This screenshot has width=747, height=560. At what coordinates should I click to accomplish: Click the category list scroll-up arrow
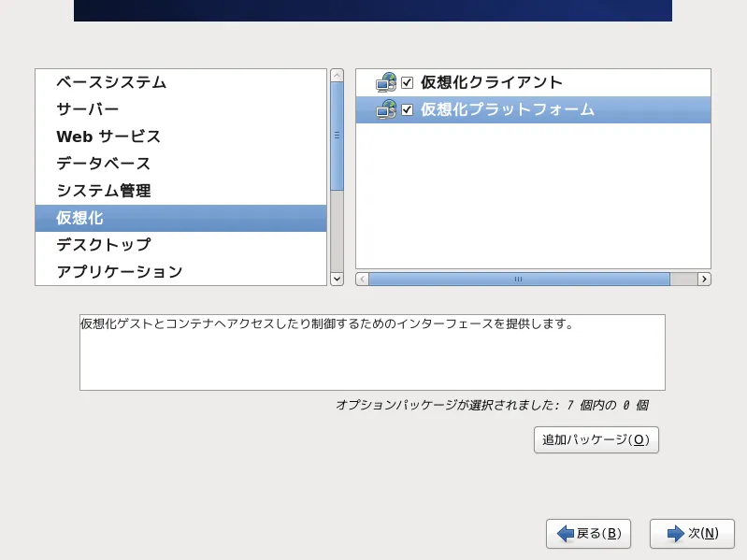click(337, 75)
